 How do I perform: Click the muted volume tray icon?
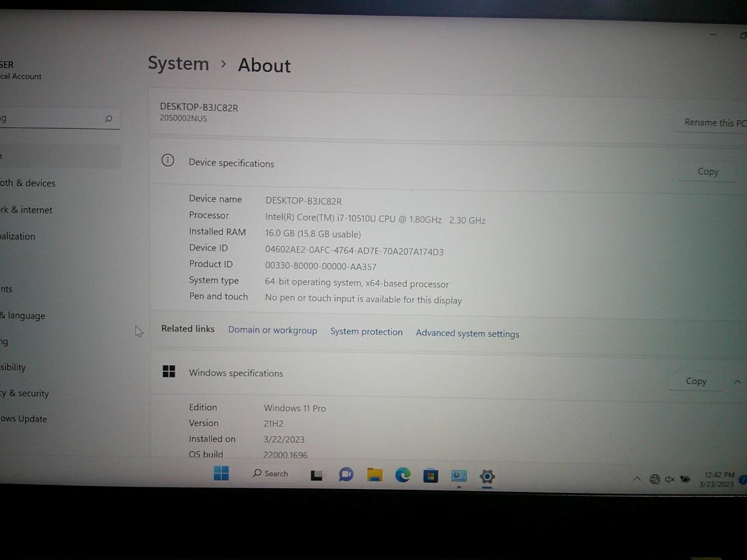[x=670, y=480]
